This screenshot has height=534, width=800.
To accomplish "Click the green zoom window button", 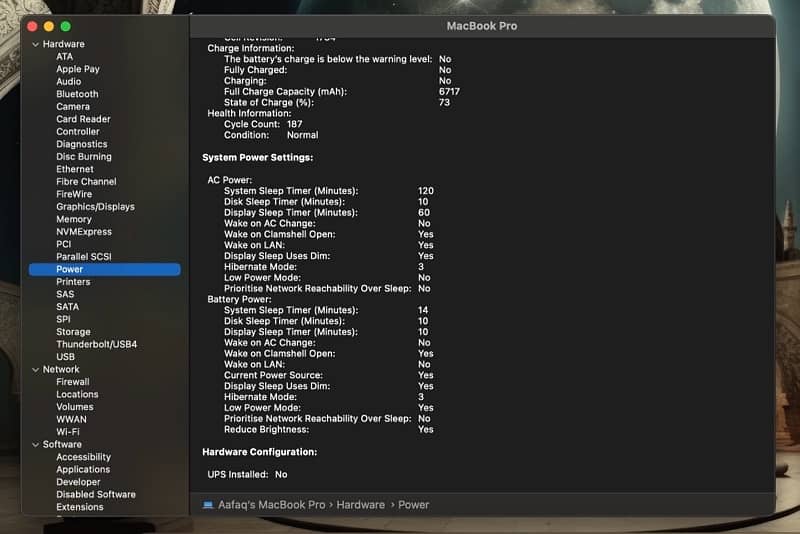I will point(65,26).
